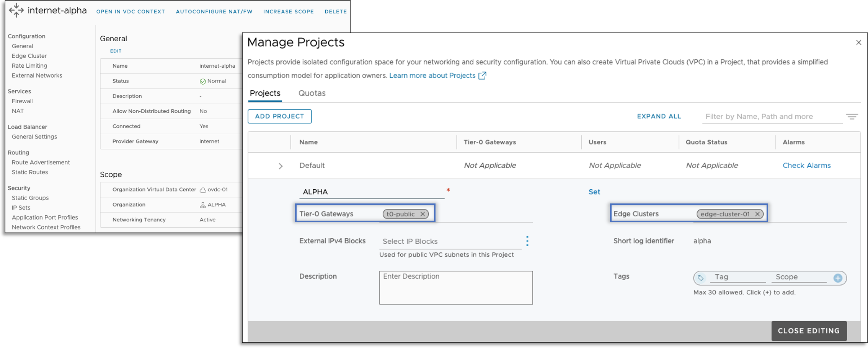This screenshot has height=348, width=868.
Task: Remove the t0-public gateway chip
Action: coord(423,214)
